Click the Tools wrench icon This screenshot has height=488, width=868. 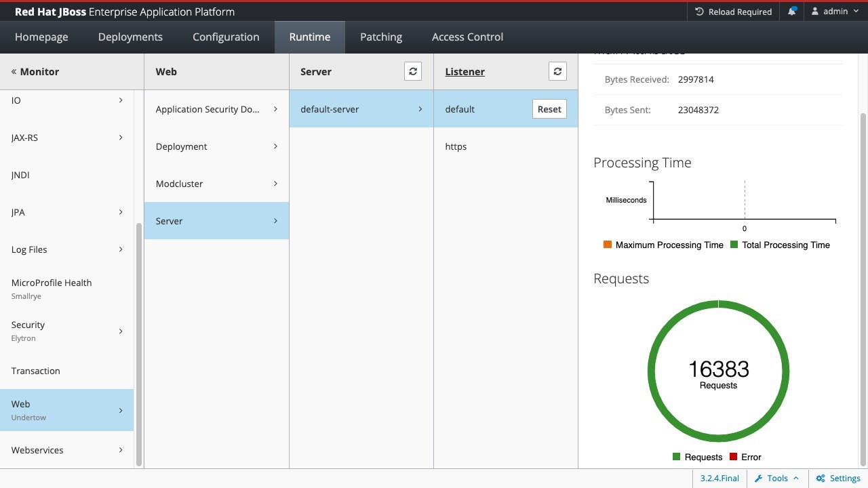(759, 479)
